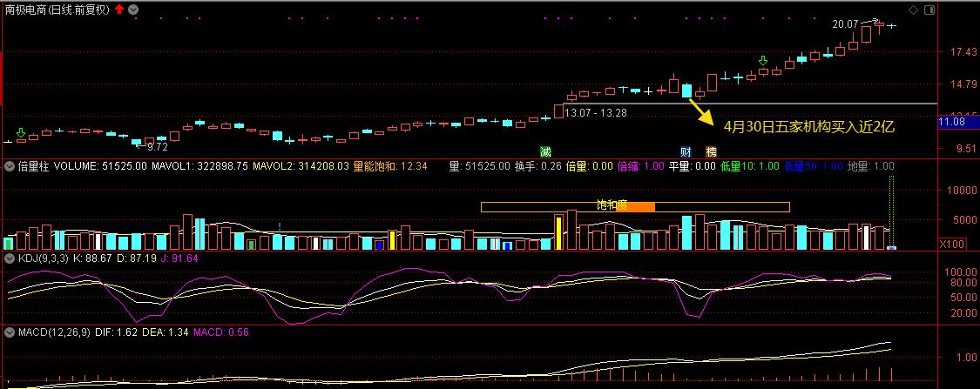Click the K: 88.67 value
The image size is (980, 389).
[92, 258]
